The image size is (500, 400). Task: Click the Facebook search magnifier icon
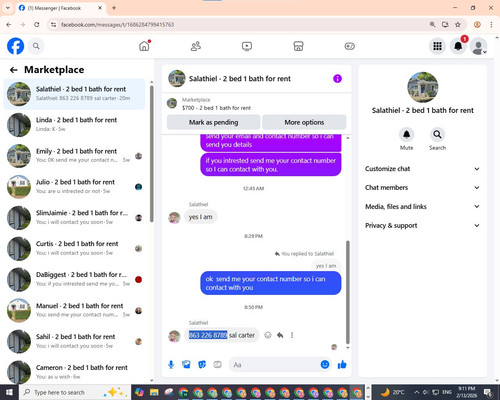[x=36, y=46]
